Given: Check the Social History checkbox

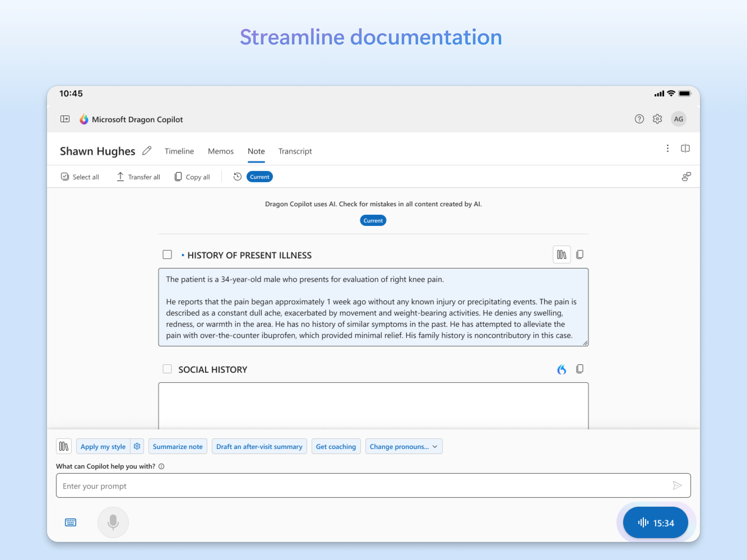Looking at the screenshot, I should tap(167, 369).
